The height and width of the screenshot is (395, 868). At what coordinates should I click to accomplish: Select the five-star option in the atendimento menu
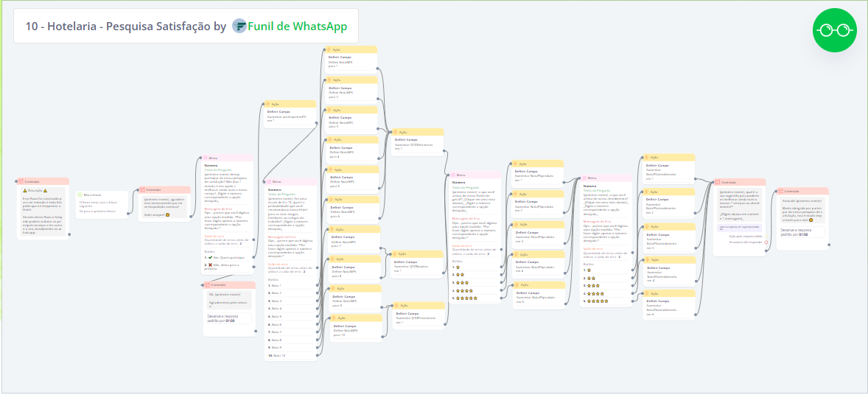coord(595,301)
